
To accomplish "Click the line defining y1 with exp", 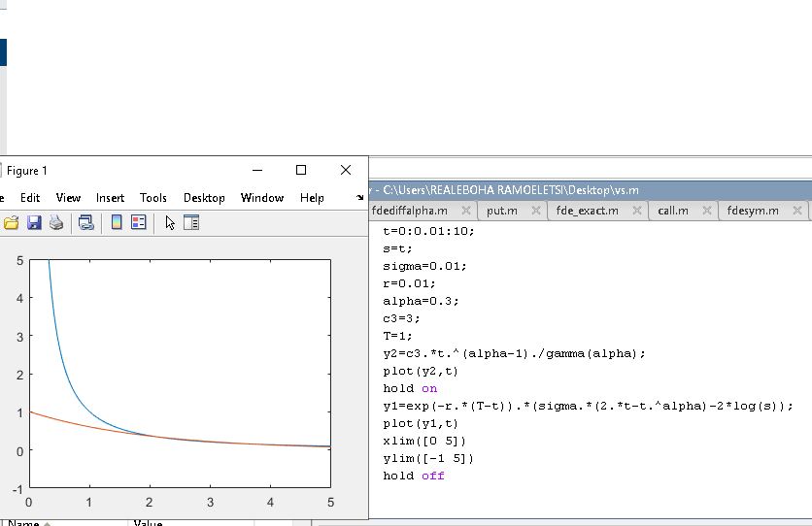I will pos(588,406).
